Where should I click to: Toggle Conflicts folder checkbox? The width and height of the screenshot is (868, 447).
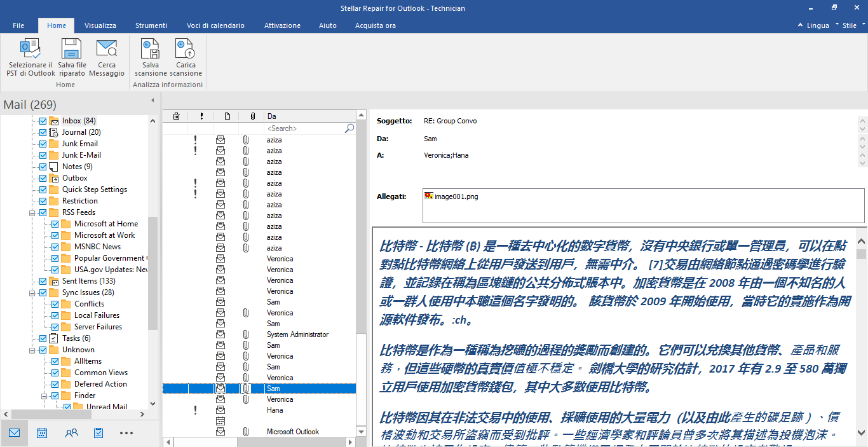[x=55, y=304]
